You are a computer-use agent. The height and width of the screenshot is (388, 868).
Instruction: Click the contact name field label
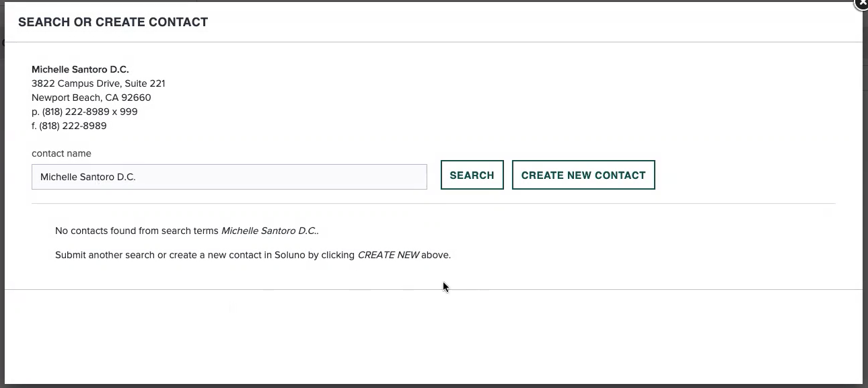click(61, 153)
